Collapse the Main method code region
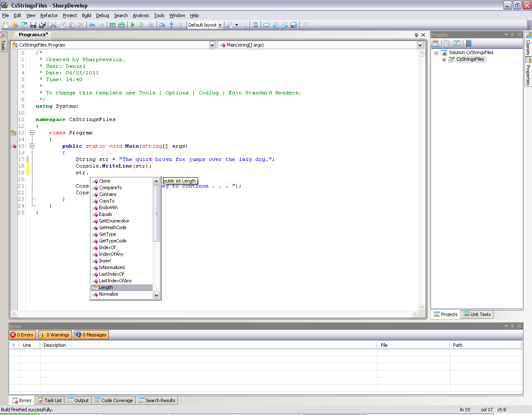Screen dimensions: 532x415 tap(32, 146)
